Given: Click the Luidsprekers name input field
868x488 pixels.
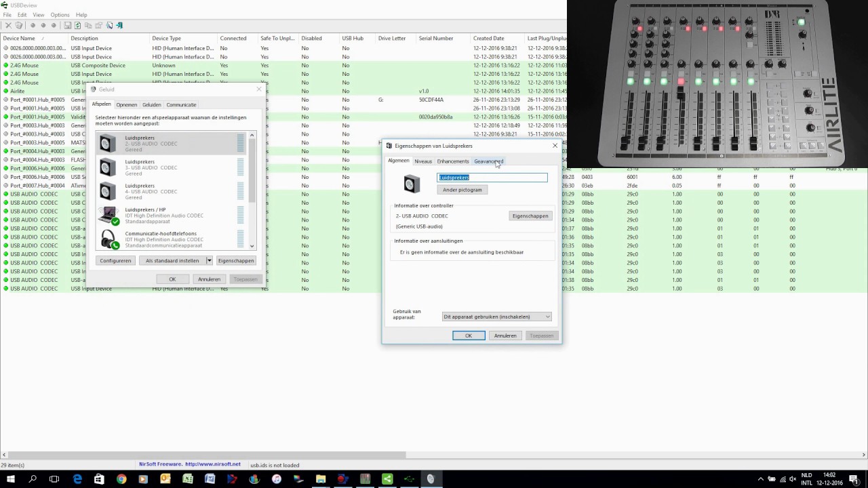Looking at the screenshot, I should coord(492,178).
